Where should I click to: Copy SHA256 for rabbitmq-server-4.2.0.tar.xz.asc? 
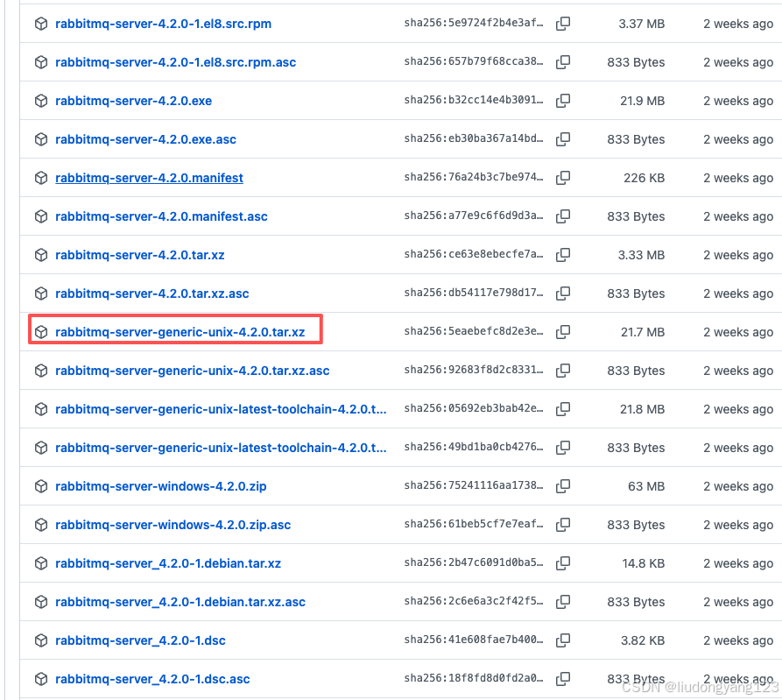click(x=563, y=293)
